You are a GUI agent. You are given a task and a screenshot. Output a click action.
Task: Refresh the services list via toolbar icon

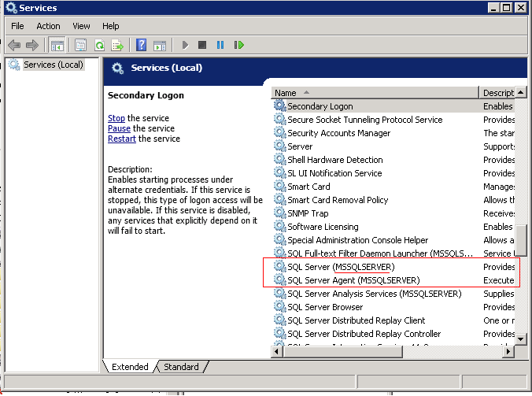pyautogui.click(x=99, y=45)
